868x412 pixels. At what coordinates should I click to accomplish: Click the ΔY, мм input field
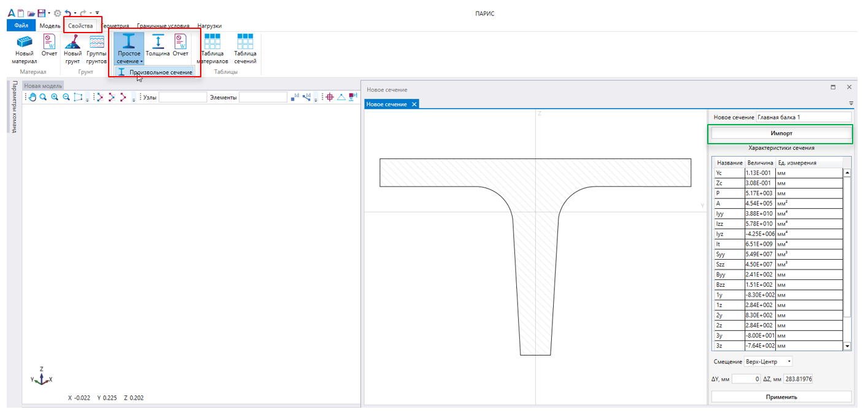(746, 379)
